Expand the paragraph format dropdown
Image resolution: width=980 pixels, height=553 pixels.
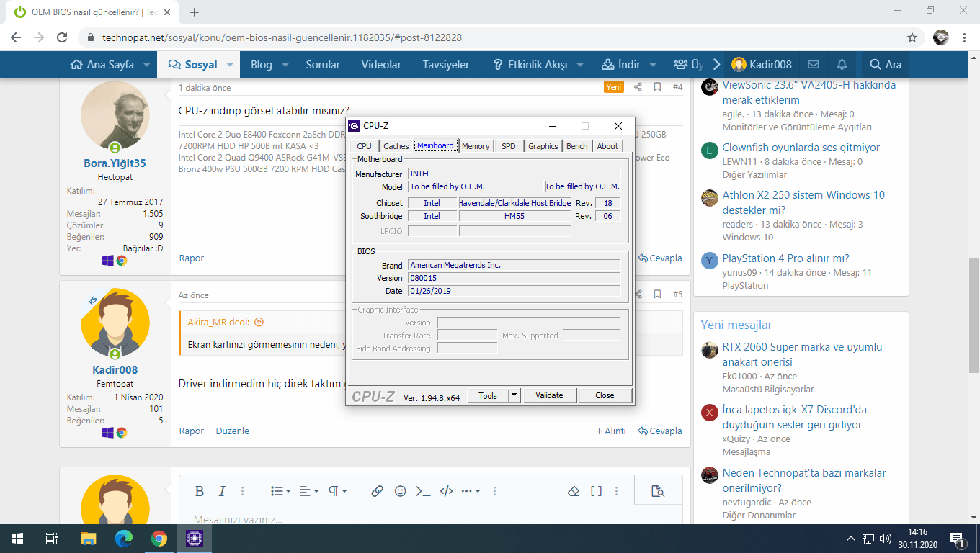pos(338,491)
